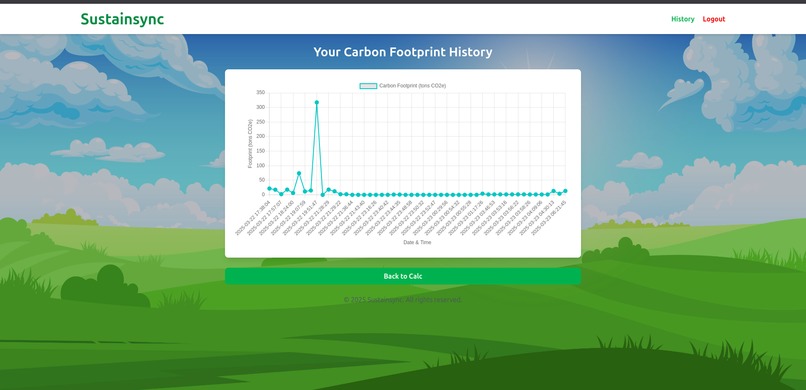Open the Sustainsync home logo
This screenshot has height=390, width=806.
pyautogui.click(x=122, y=19)
